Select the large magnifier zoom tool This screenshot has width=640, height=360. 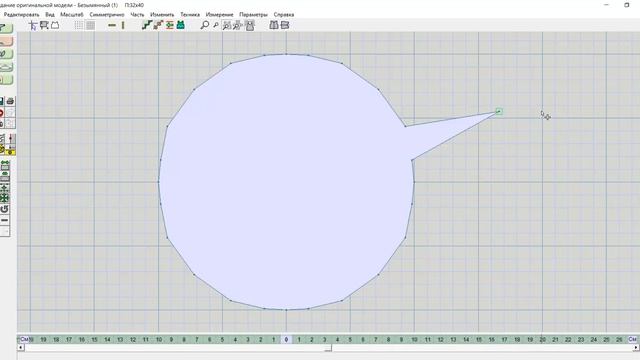(x=204, y=25)
